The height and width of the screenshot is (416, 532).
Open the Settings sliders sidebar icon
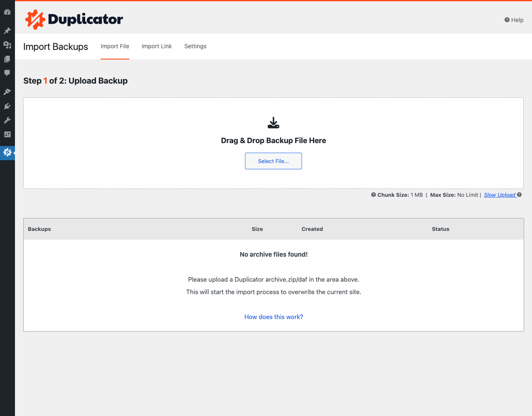tap(7, 134)
